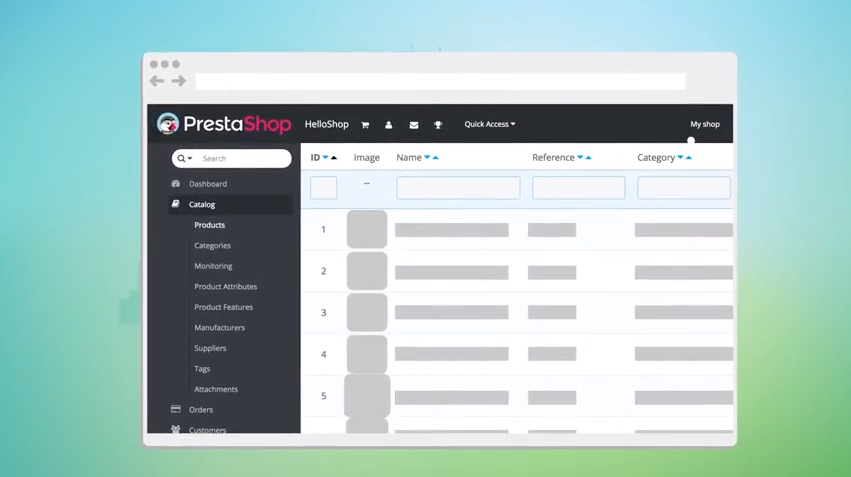Select Catalog in the sidebar
The height and width of the screenshot is (477, 851).
(202, 205)
